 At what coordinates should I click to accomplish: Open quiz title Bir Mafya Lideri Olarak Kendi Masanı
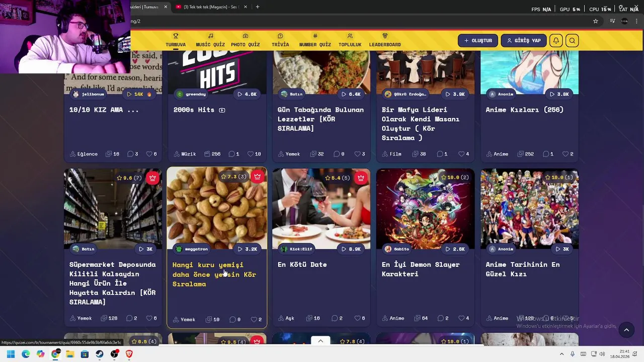click(421, 124)
